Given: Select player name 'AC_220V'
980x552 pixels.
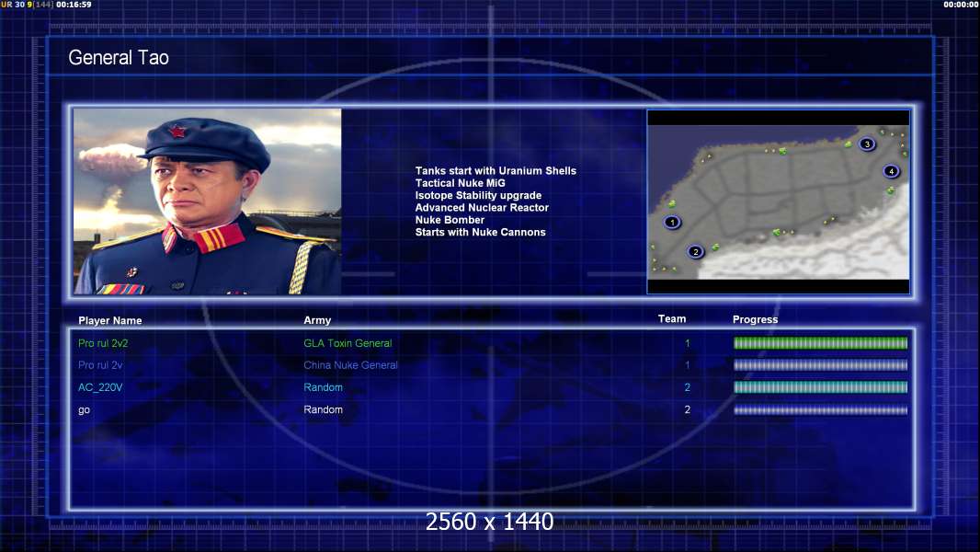Looking at the screenshot, I should pyautogui.click(x=100, y=387).
